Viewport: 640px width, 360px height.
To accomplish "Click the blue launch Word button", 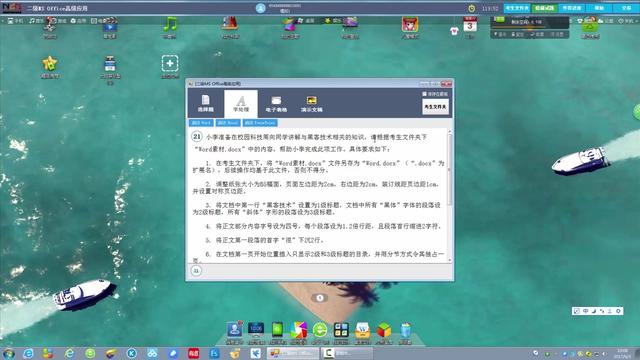I will (201, 123).
